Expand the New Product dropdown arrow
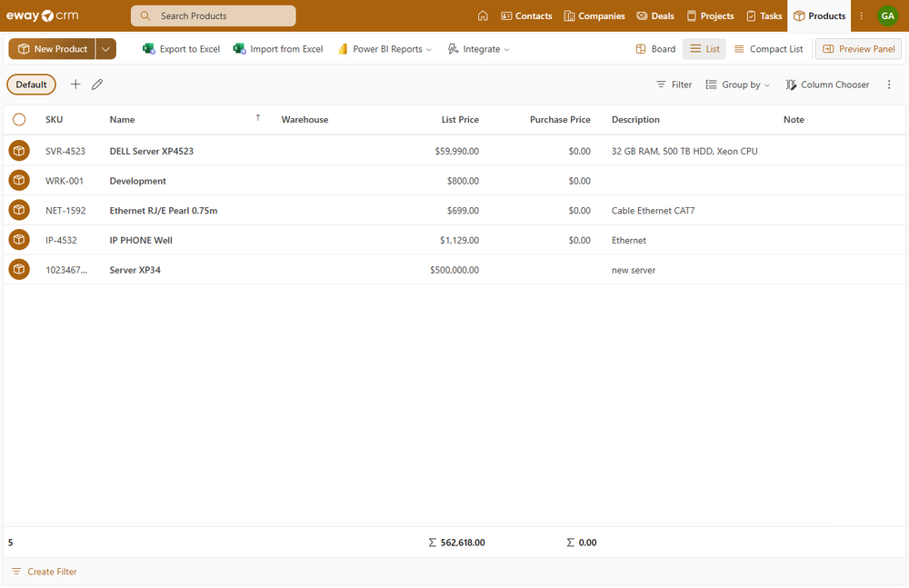This screenshot has width=909, height=588. (106, 49)
